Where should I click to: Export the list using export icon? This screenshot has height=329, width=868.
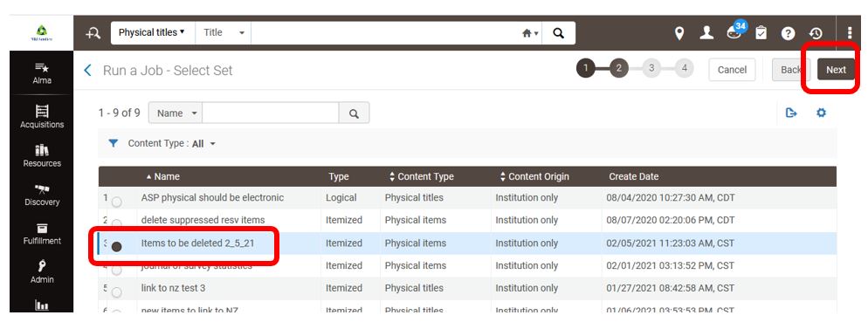pos(791,113)
